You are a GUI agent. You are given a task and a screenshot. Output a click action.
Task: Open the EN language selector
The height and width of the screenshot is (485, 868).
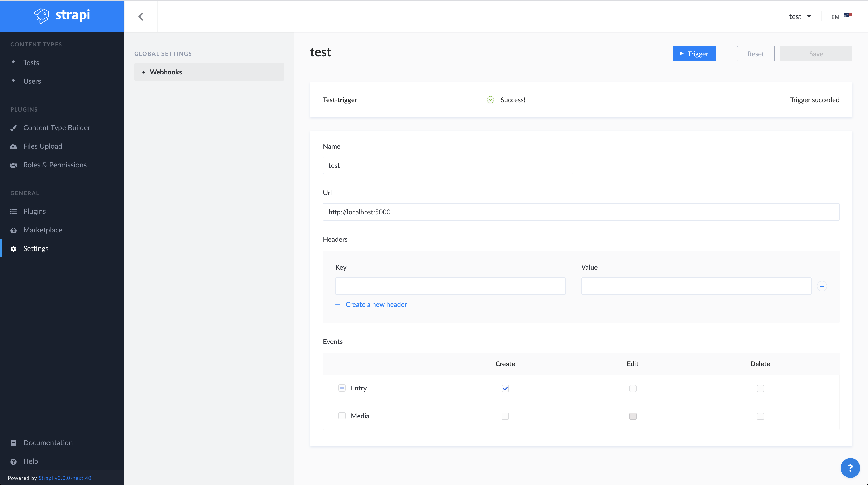(841, 17)
